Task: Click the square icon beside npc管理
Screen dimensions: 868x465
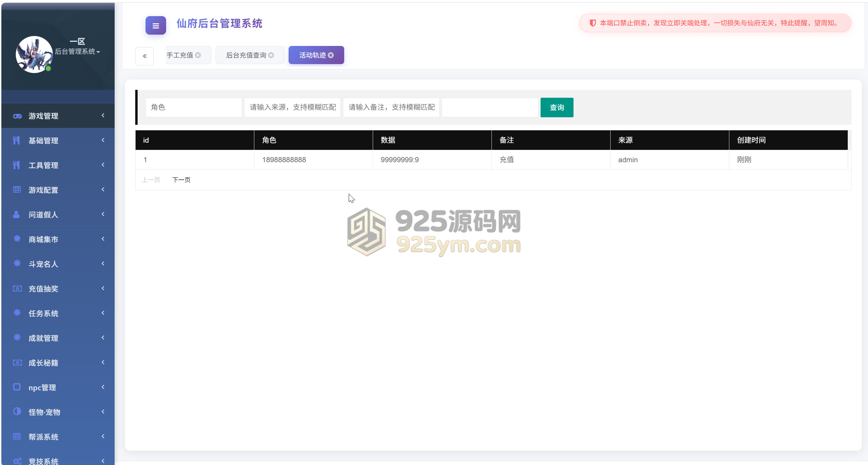Action: pos(17,387)
